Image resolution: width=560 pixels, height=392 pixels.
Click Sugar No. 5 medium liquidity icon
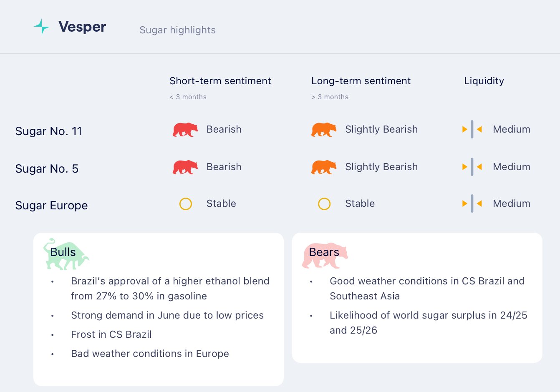pyautogui.click(x=472, y=167)
